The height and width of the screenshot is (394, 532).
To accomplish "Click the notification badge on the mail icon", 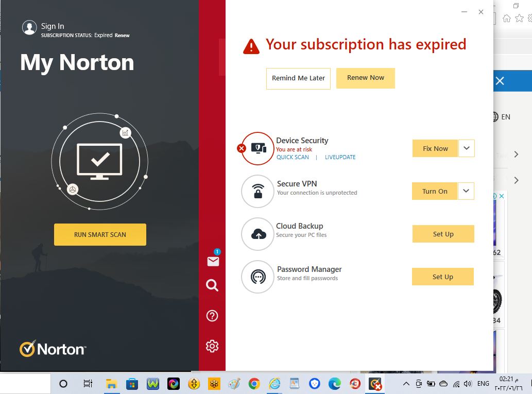I will point(217,252).
